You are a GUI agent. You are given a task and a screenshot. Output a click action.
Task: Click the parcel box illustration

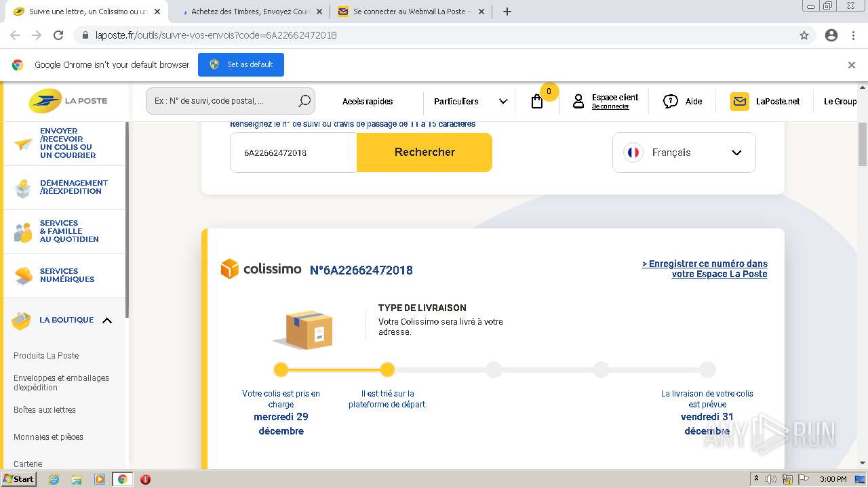point(303,329)
